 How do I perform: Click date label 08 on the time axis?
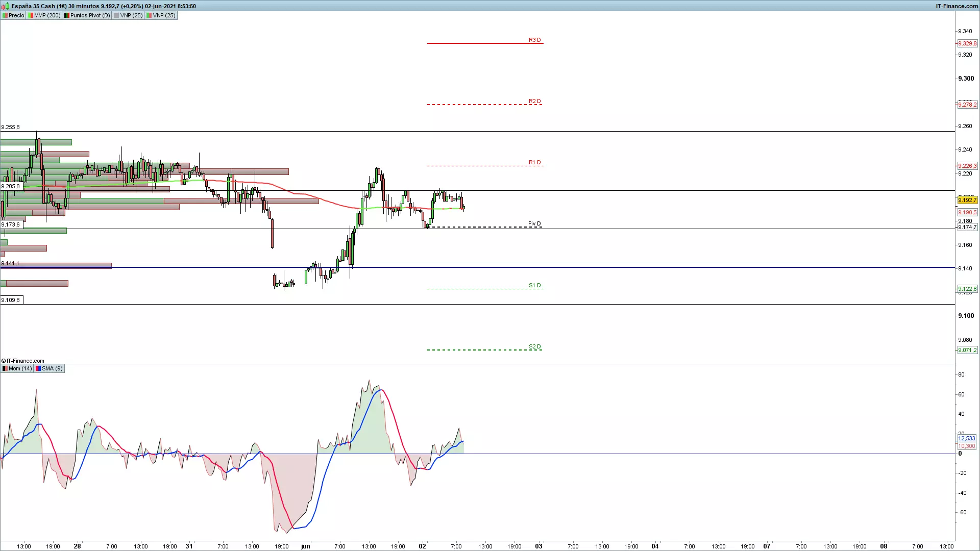[884, 546]
